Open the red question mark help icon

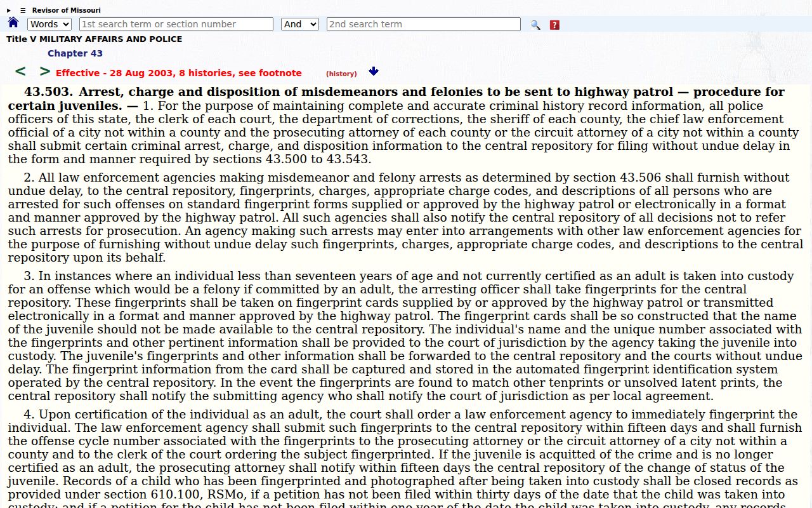coord(554,25)
